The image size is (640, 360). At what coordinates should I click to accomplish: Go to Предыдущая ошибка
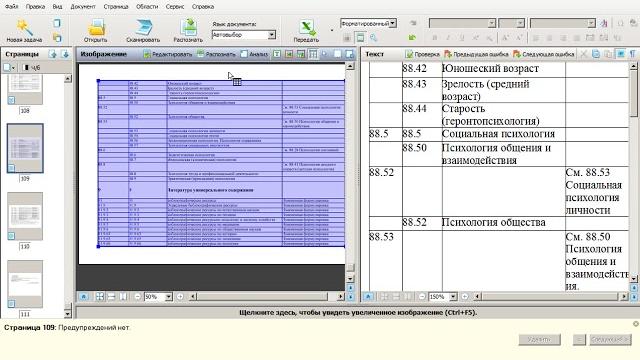tap(476, 54)
